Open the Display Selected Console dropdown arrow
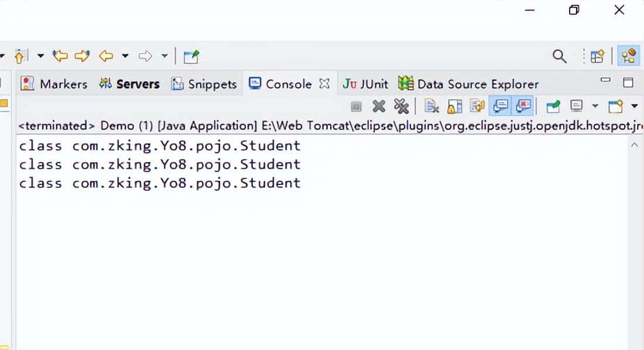644x350 pixels. click(x=595, y=107)
